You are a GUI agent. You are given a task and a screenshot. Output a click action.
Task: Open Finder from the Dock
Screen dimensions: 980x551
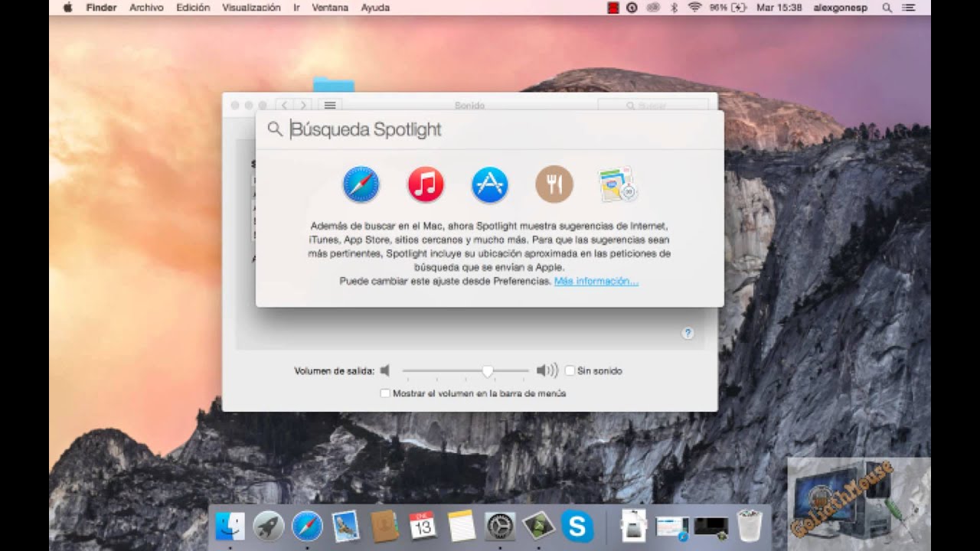[x=230, y=527]
